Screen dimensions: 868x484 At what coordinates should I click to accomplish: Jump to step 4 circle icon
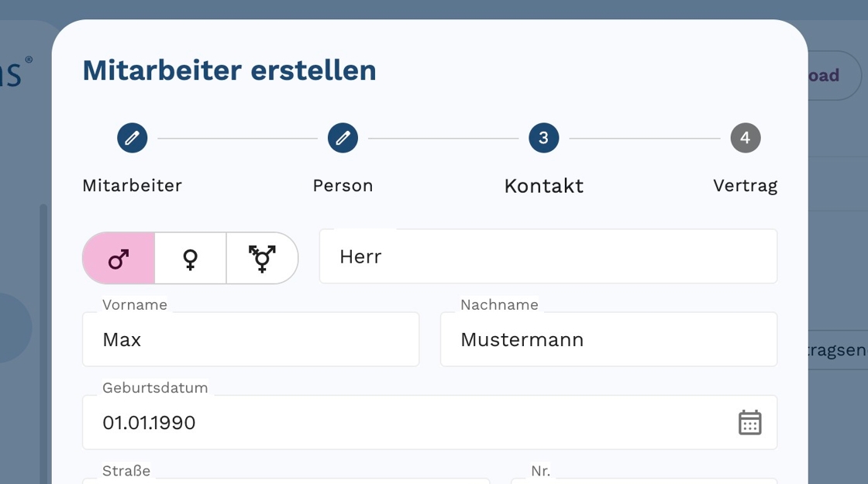pos(745,138)
